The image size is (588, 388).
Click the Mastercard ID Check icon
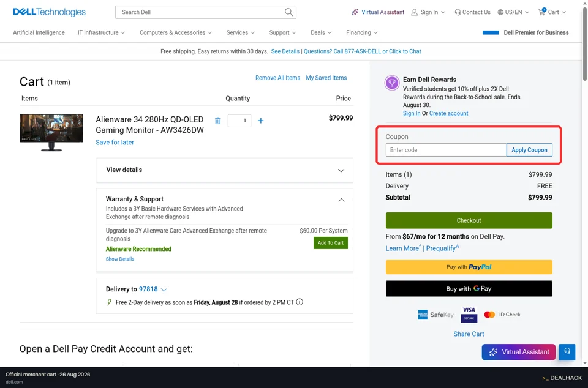tap(502, 315)
